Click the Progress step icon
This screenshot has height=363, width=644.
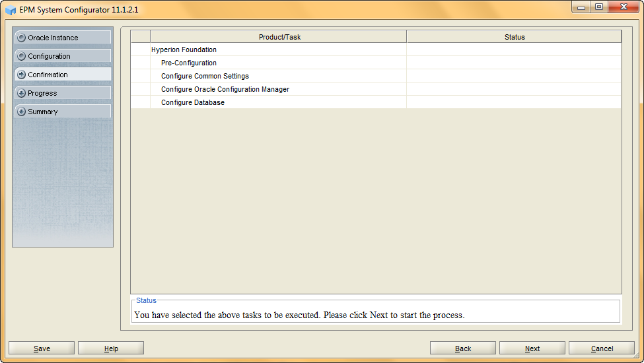tap(22, 93)
